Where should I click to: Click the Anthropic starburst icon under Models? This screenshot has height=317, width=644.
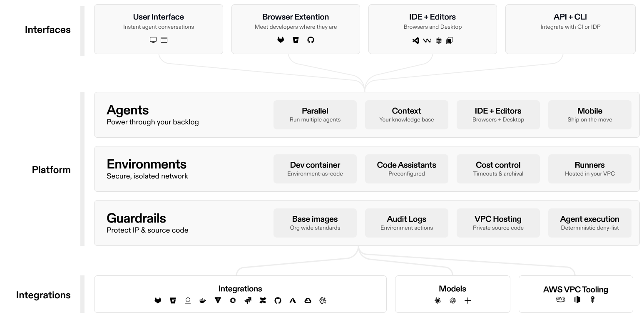(x=438, y=300)
